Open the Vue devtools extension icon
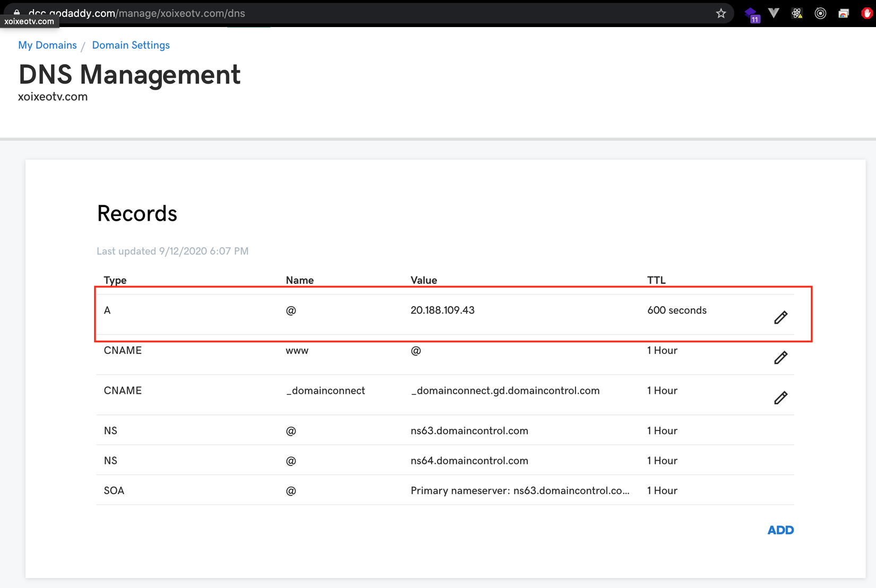Image resolution: width=876 pixels, height=588 pixels. pyautogui.click(x=774, y=13)
